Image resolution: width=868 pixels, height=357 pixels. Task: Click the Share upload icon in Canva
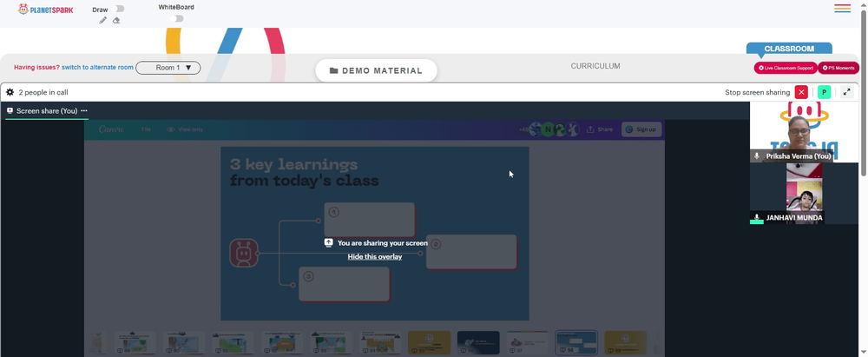point(590,129)
